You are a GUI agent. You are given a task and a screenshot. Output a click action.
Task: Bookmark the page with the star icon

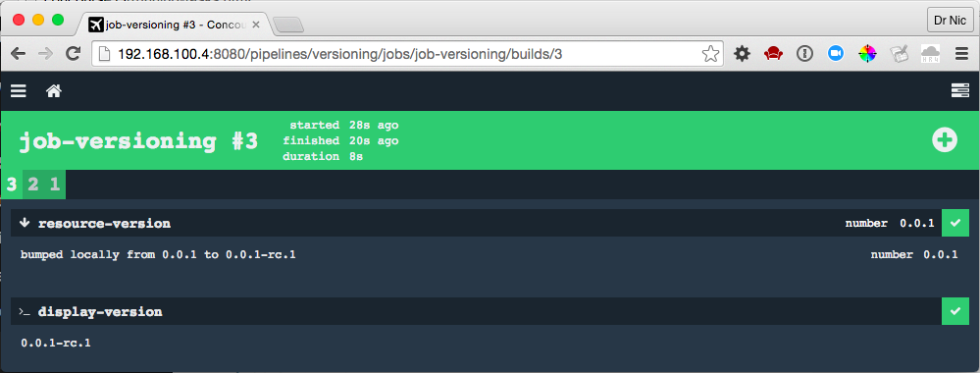[710, 54]
